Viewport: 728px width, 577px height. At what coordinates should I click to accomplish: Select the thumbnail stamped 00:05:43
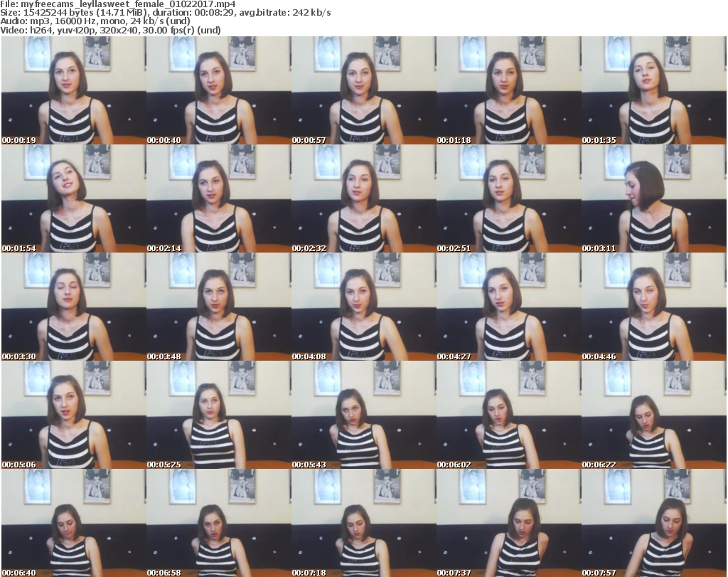tap(363, 415)
